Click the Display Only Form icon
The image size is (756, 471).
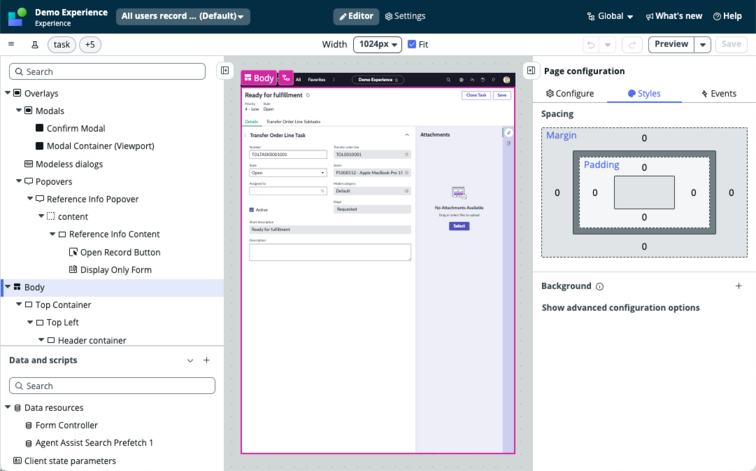coord(73,269)
